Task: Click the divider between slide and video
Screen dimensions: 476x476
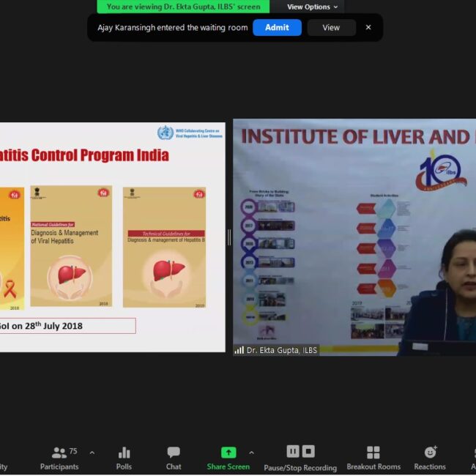Action: point(229,237)
